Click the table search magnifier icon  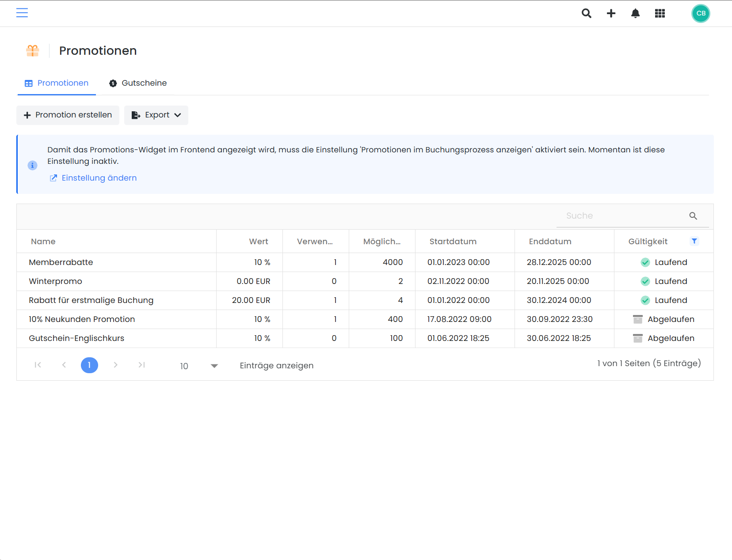(x=693, y=216)
